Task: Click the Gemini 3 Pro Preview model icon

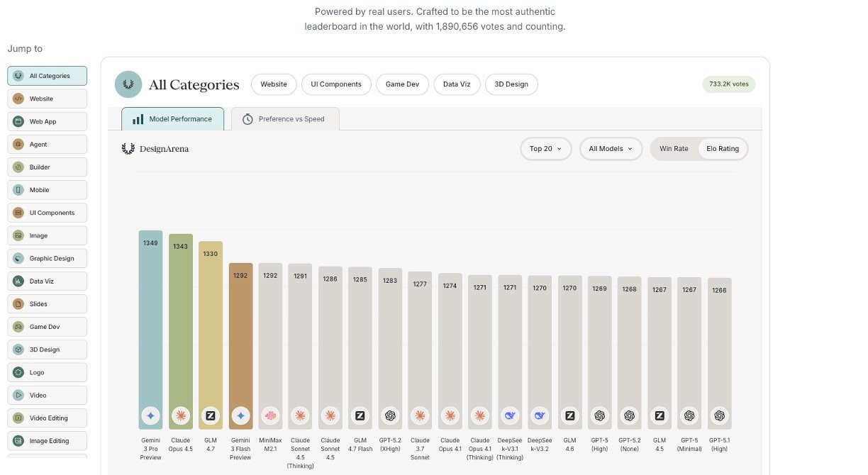Action: [150, 416]
